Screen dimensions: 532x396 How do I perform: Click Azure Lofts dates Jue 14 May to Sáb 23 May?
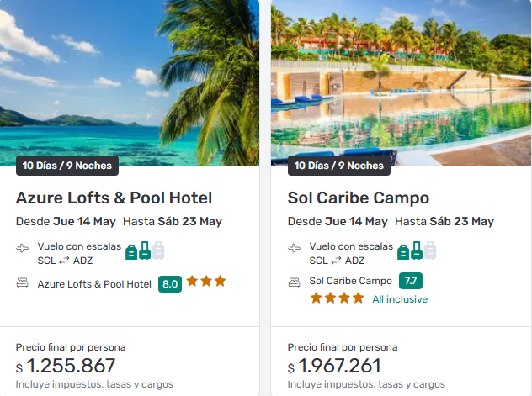[119, 222]
